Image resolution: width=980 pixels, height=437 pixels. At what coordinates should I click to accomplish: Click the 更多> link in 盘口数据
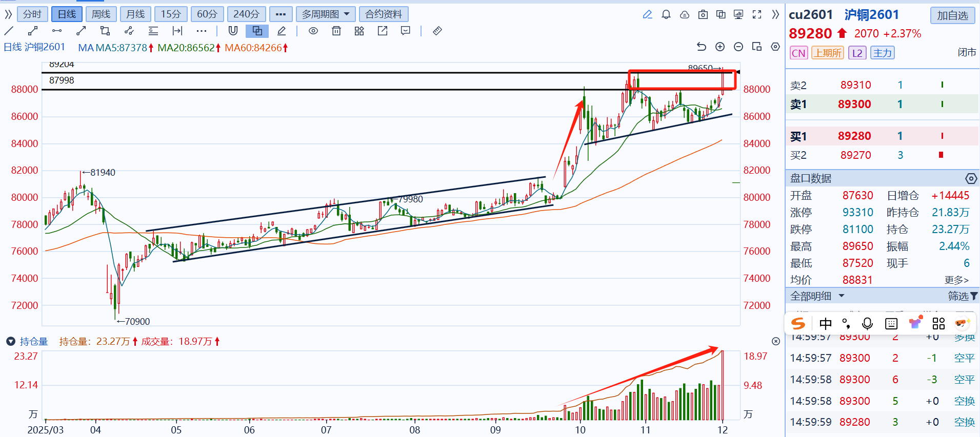point(956,280)
